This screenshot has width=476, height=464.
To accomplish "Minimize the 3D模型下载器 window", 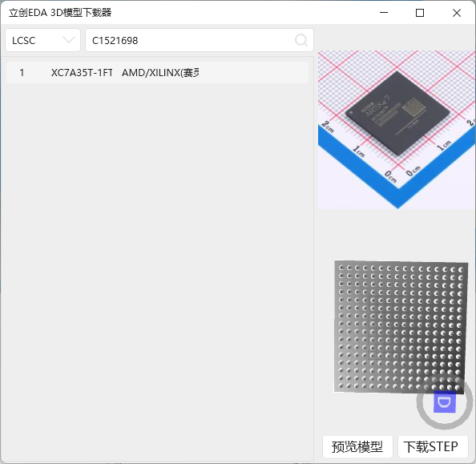I will 384,13.
